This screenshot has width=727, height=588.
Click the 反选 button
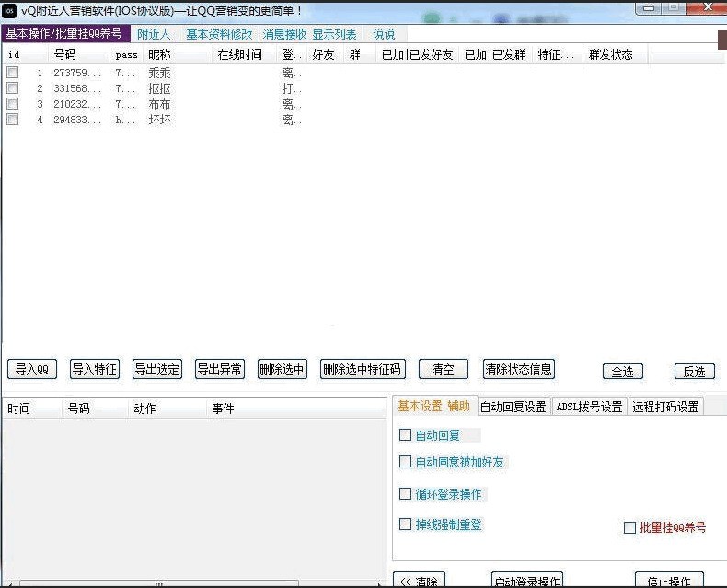click(694, 372)
